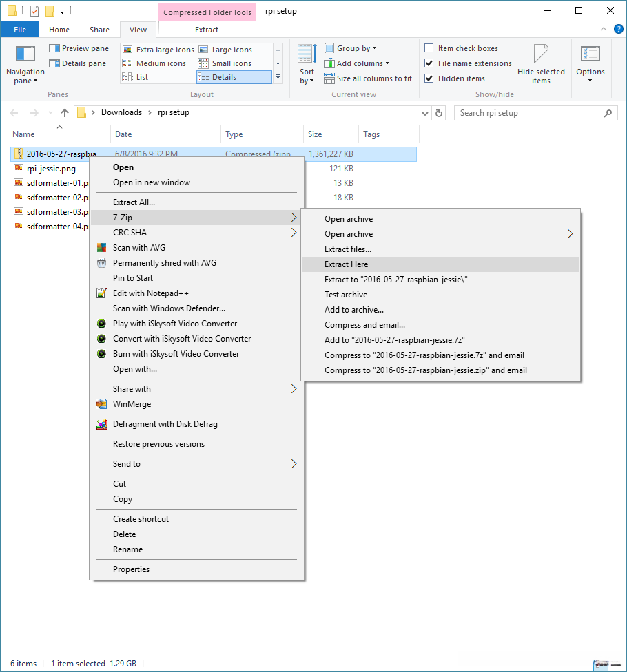Collapse the ribbon with the chevron

pyautogui.click(x=604, y=29)
